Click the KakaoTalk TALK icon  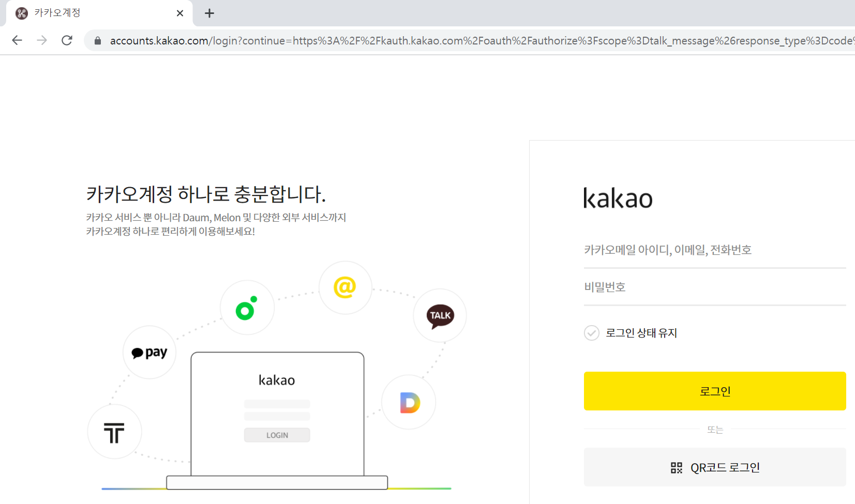[x=440, y=316]
